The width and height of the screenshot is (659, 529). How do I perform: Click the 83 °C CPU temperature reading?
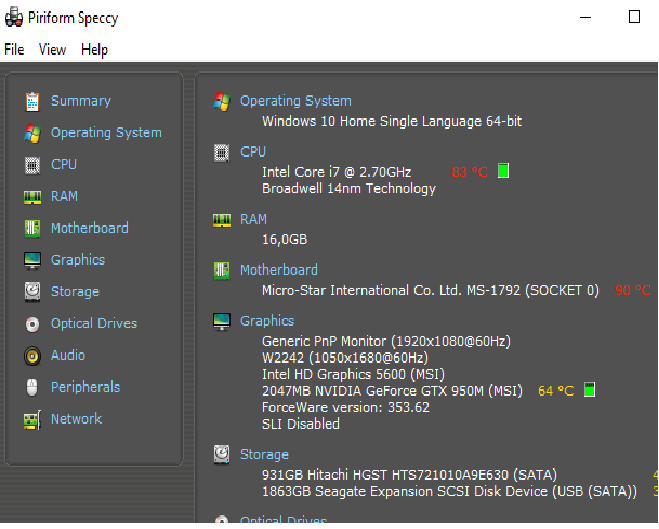[469, 172]
